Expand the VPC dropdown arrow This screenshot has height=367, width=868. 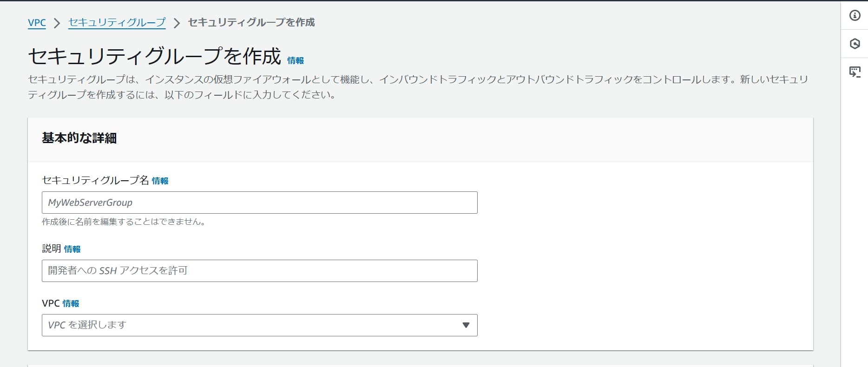(x=466, y=325)
